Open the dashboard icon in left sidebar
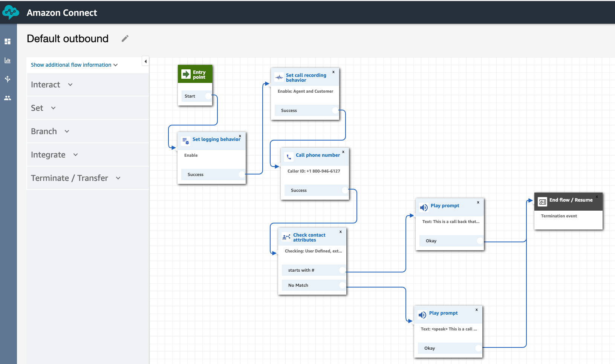This screenshot has height=364, width=615. tap(8, 41)
